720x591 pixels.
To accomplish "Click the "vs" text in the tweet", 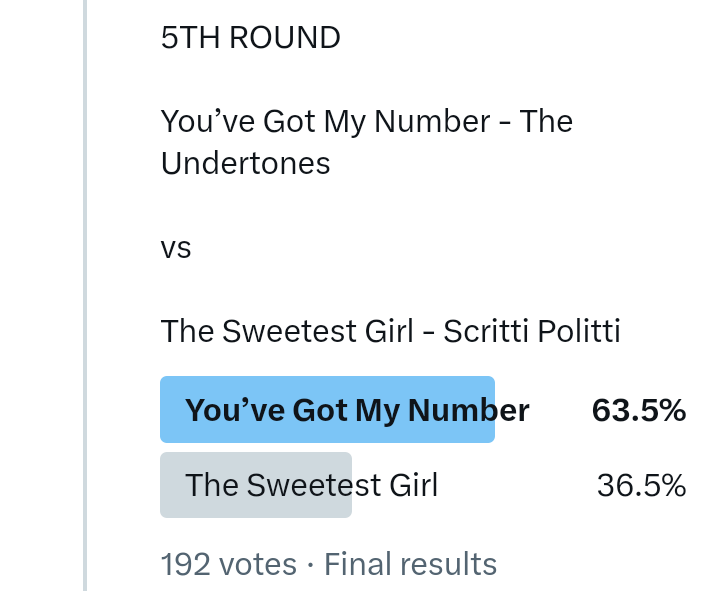I will click(176, 247).
